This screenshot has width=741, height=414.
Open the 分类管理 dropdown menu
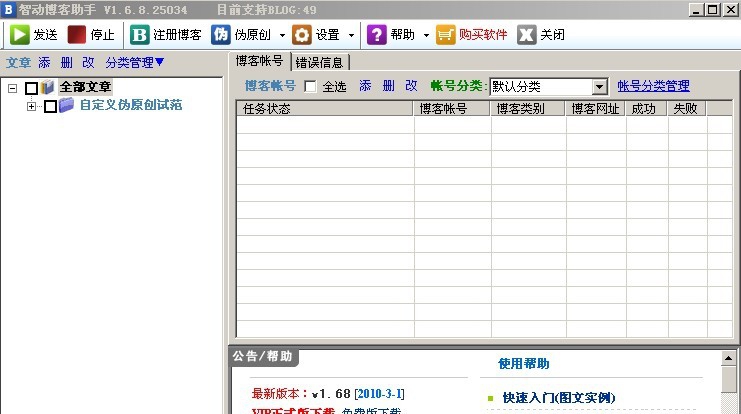tap(135, 62)
